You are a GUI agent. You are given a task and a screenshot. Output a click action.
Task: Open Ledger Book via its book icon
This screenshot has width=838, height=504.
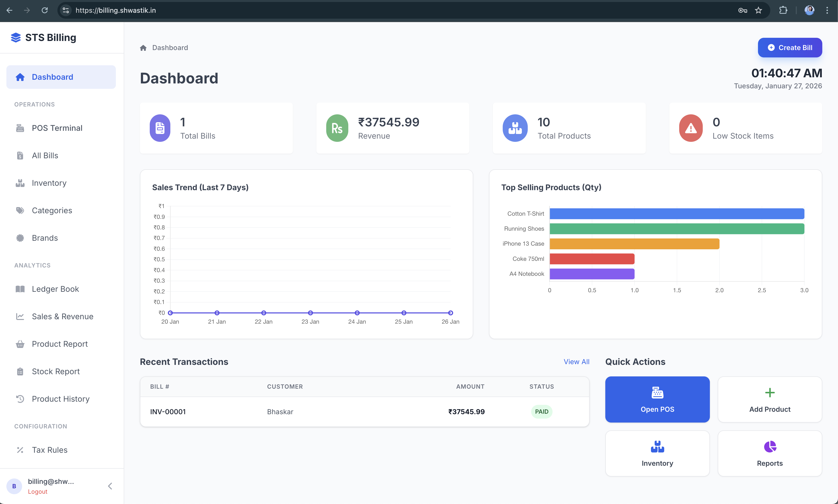pos(20,289)
